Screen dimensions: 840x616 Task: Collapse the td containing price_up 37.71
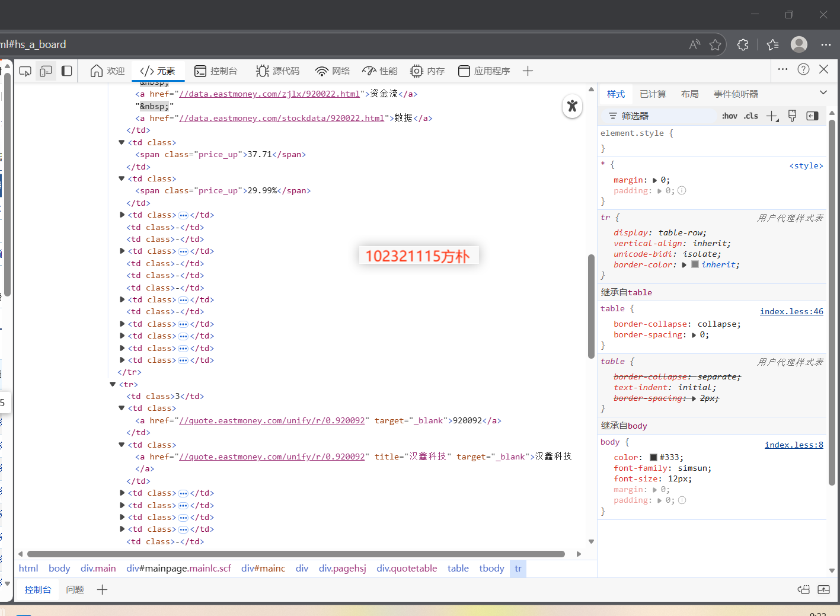(x=122, y=142)
